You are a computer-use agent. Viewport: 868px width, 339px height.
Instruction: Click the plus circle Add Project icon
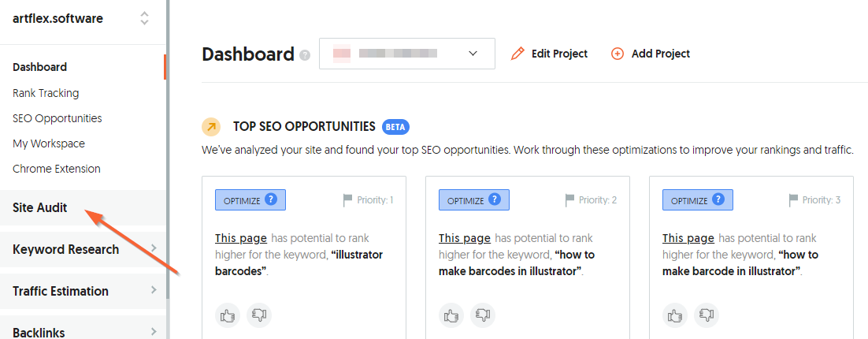(x=618, y=54)
